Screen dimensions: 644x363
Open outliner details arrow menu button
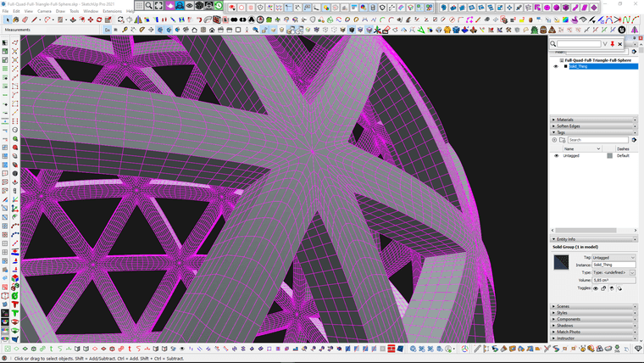[x=634, y=52]
